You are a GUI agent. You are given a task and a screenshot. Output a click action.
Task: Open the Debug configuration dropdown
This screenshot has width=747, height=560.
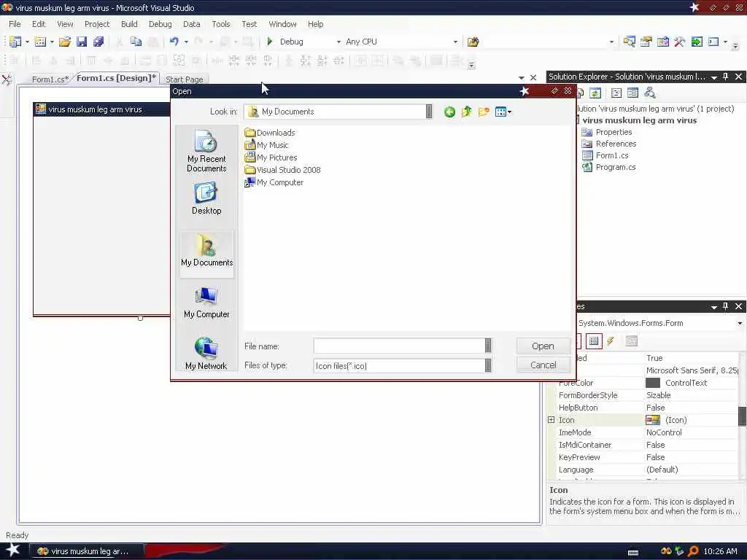tap(338, 42)
